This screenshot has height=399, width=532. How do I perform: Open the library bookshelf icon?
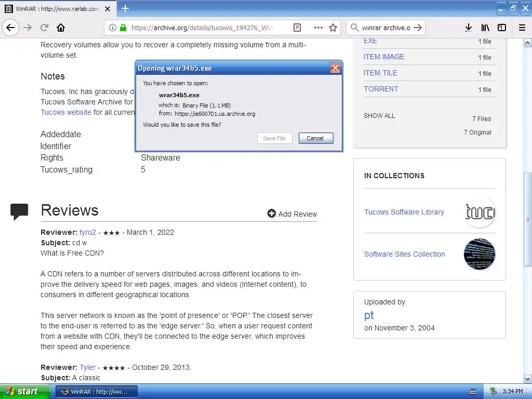tap(485, 28)
